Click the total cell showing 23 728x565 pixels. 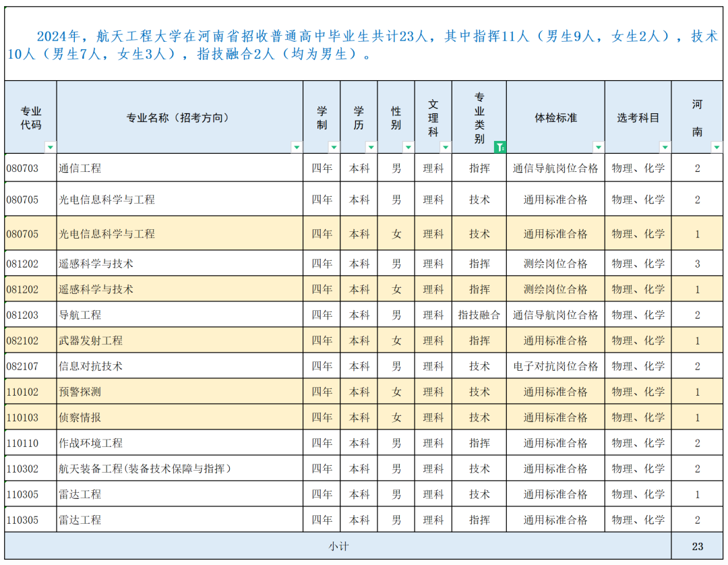697,546
